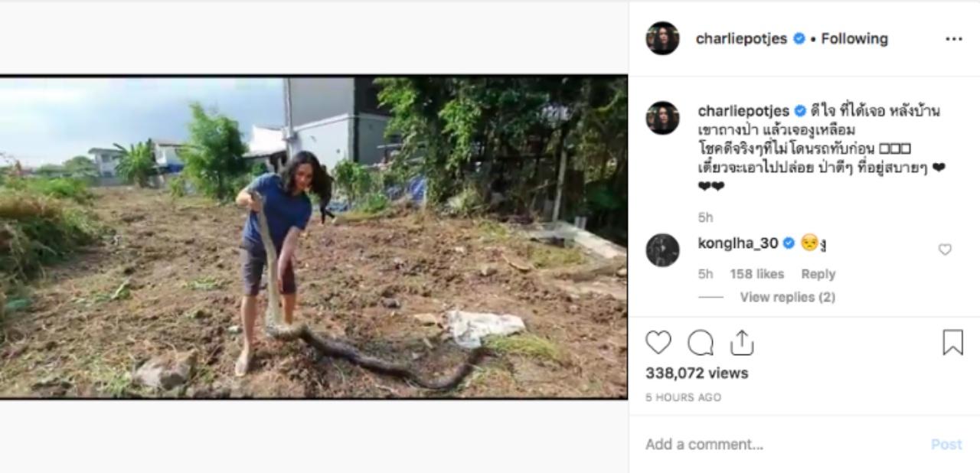Open the three-dot more options menu
Viewport: 980px width, 473px height.
(953, 39)
